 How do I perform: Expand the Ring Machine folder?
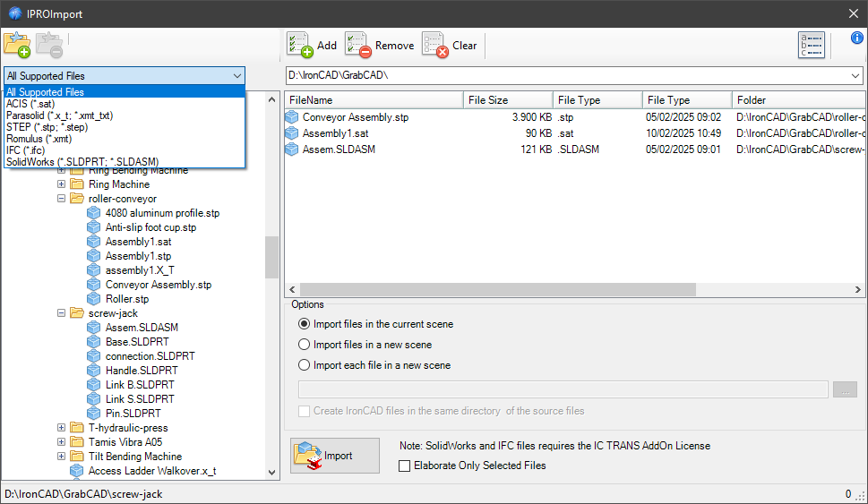tap(62, 184)
